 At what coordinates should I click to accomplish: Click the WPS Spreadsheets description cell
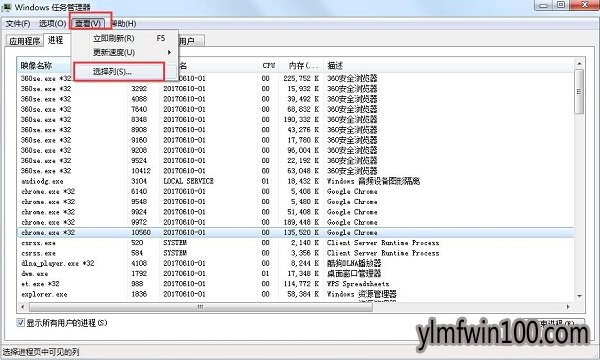tap(358, 284)
